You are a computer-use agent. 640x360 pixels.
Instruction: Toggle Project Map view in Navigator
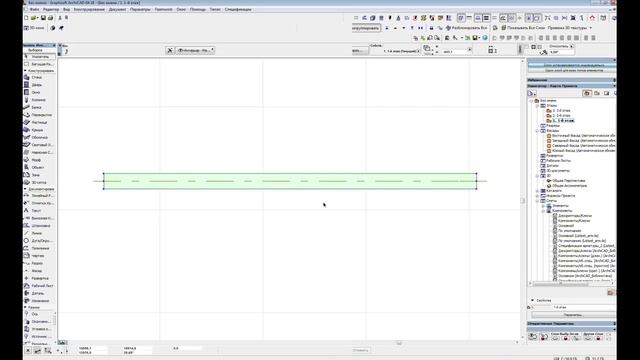click(587, 93)
